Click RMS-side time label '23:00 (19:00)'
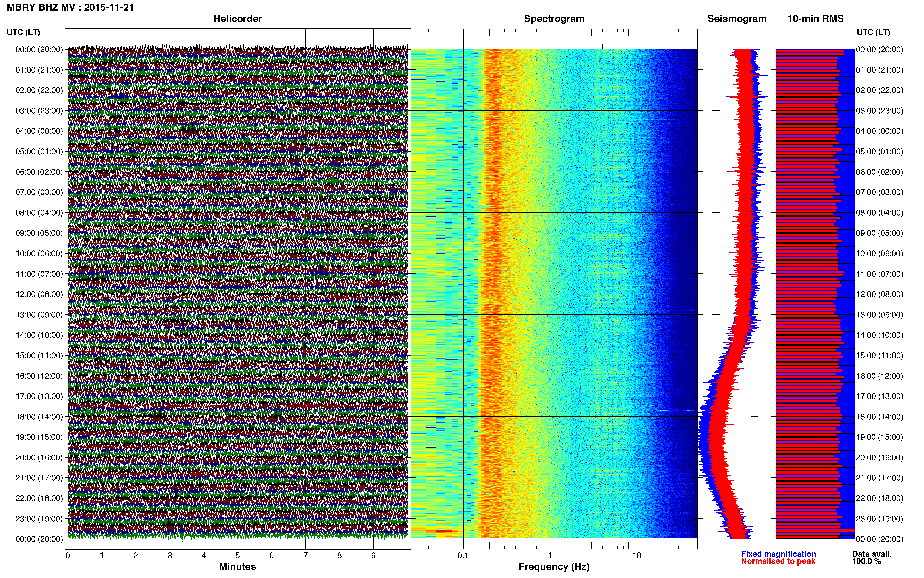Image resolution: width=924 pixels, height=578 pixels. pos(880,519)
